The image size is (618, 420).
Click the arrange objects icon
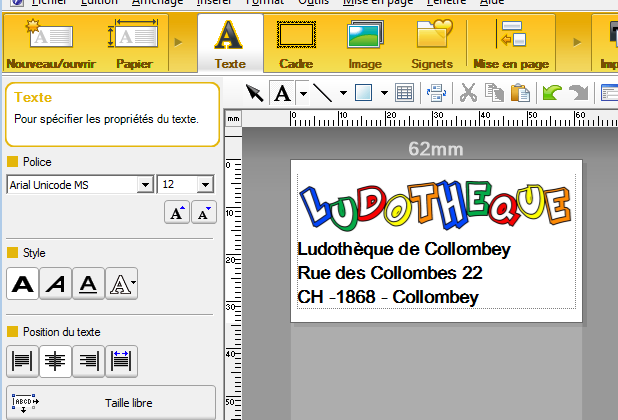tap(437, 93)
